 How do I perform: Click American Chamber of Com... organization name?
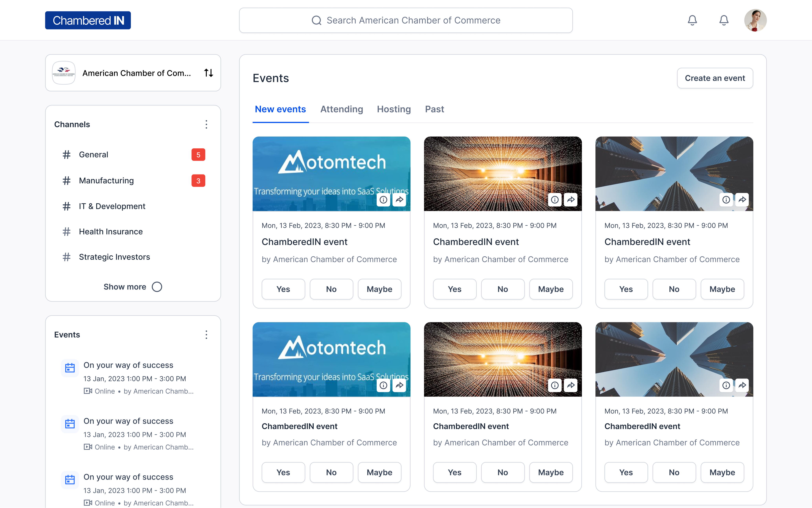137,73
